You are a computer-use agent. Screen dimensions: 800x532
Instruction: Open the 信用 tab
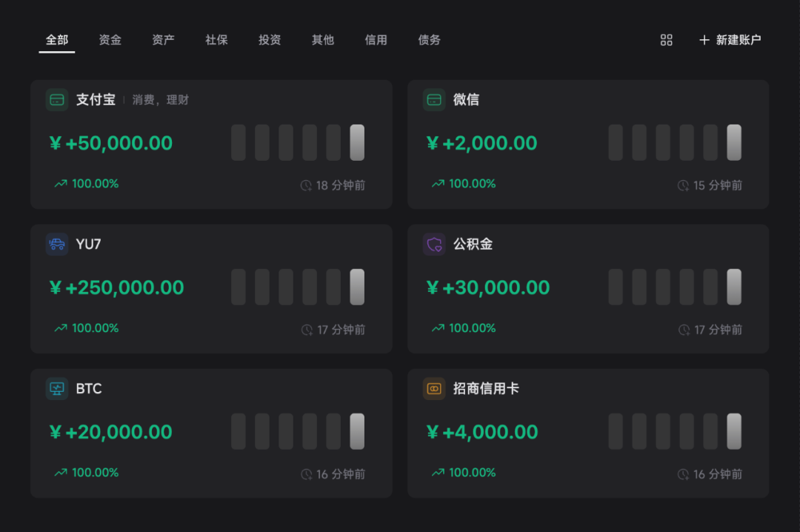[376, 40]
